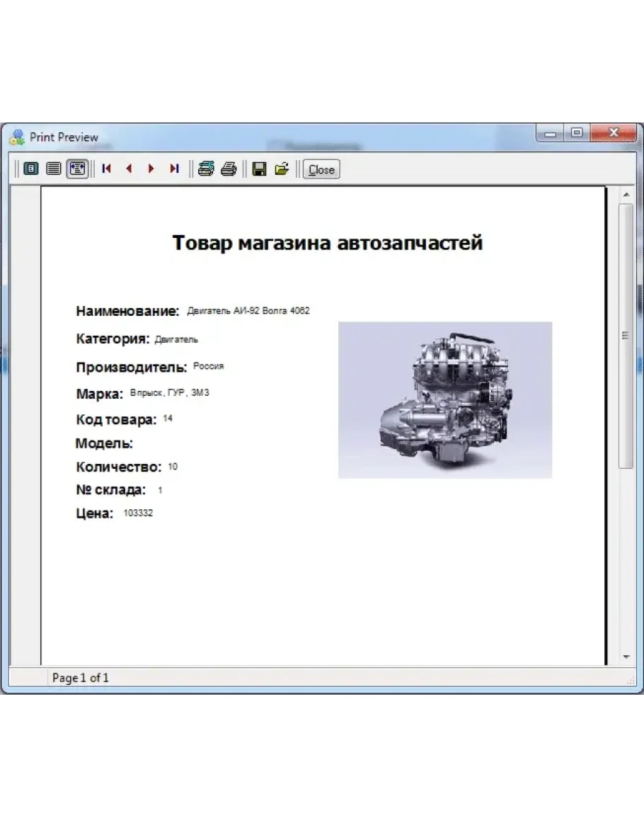This screenshot has height=818, width=644.
Task: Print the report with the printer icon
Action: pyautogui.click(x=228, y=169)
